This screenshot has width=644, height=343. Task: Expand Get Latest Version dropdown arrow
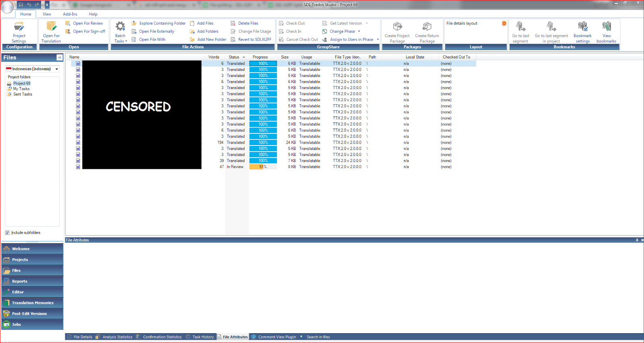click(x=367, y=23)
